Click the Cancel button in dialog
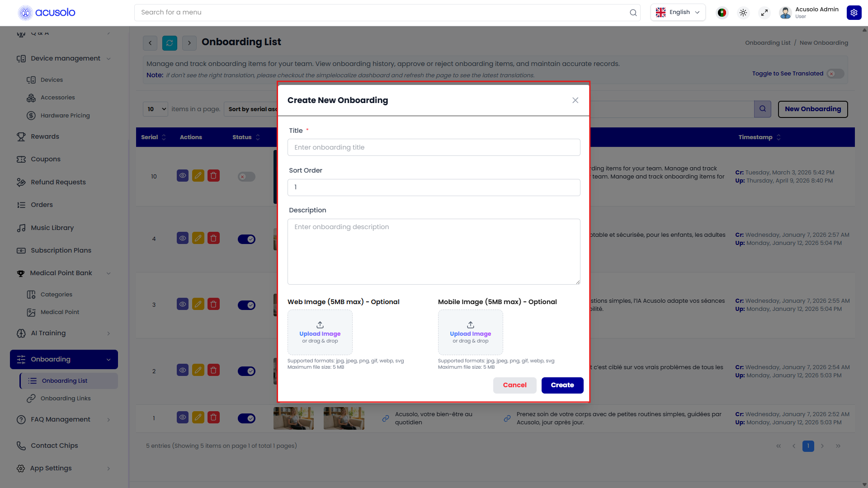868x488 pixels. (514, 385)
